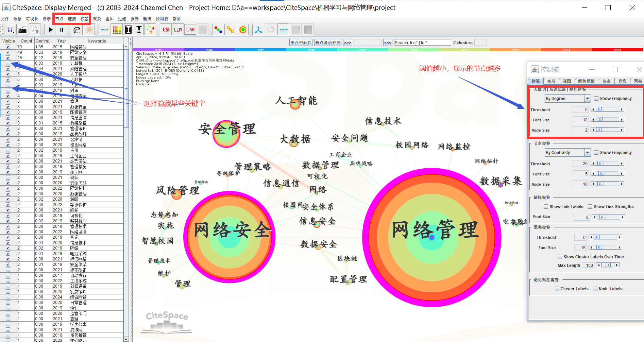Screen dimensions: 644x342
Task: Click the Java icon in 控制板 title bar
Action: coord(535,69)
